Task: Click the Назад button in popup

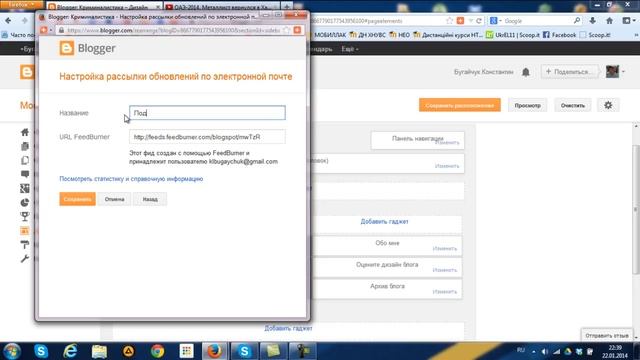Action: [x=150, y=199]
